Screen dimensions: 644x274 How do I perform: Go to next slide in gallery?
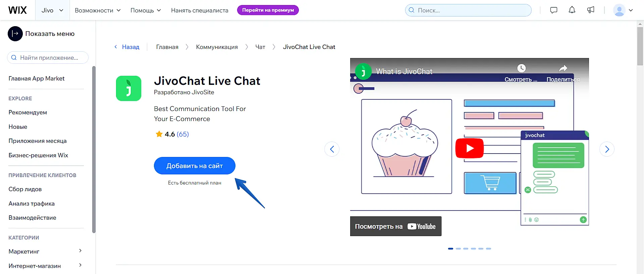tap(607, 149)
